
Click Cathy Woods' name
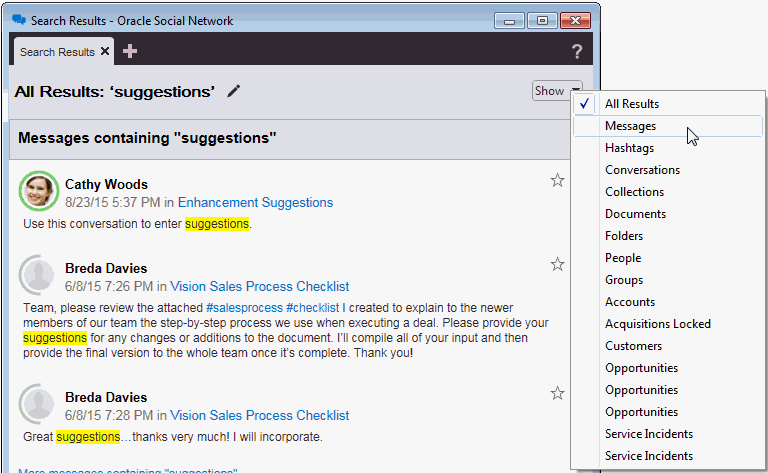[106, 185]
